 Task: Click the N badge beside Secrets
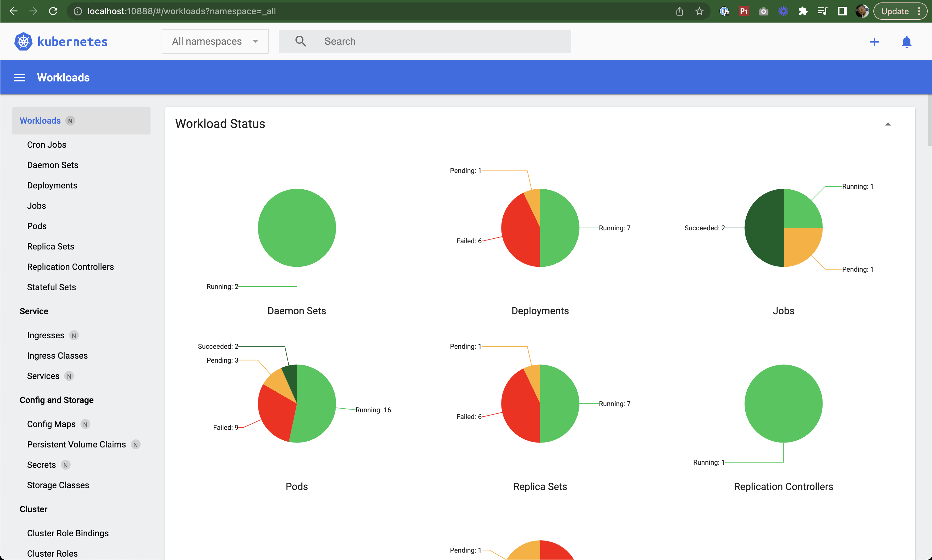(x=66, y=465)
